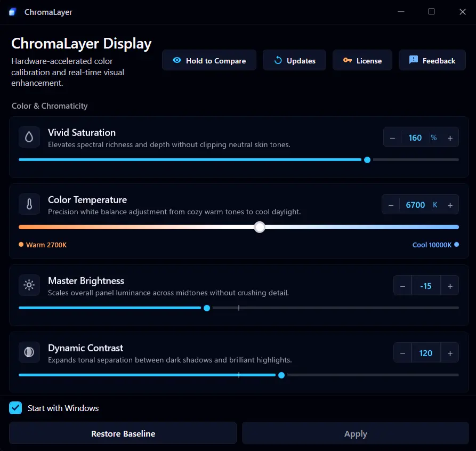Click the Vivid Saturation slider handle

pos(367,160)
